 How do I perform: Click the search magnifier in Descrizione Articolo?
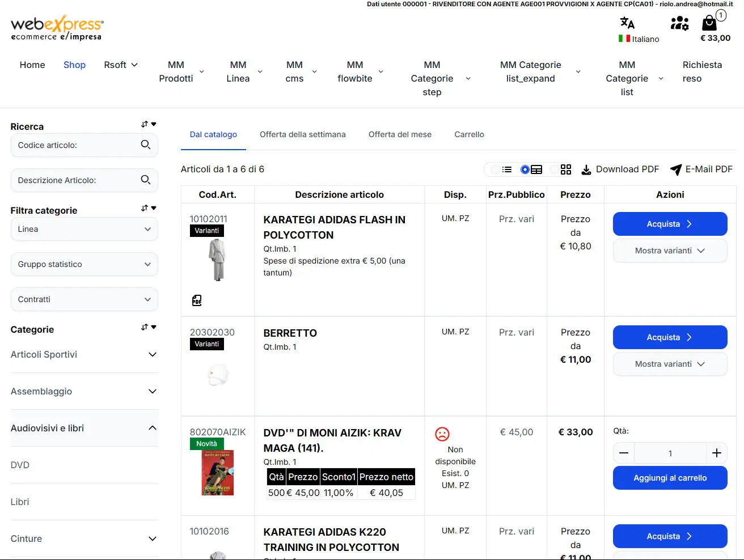pyautogui.click(x=146, y=180)
